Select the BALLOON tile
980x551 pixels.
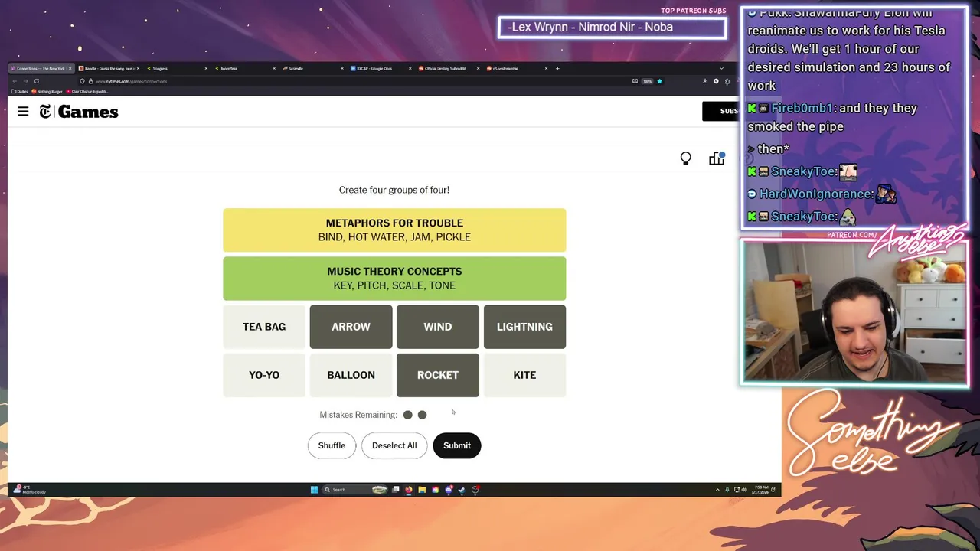(351, 375)
